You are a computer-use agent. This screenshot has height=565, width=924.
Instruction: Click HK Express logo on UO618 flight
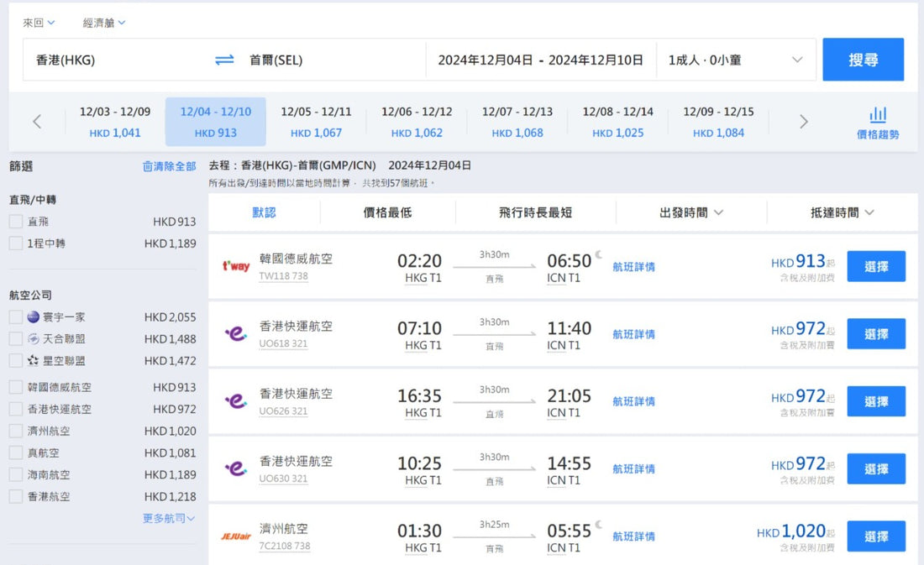pyautogui.click(x=235, y=334)
